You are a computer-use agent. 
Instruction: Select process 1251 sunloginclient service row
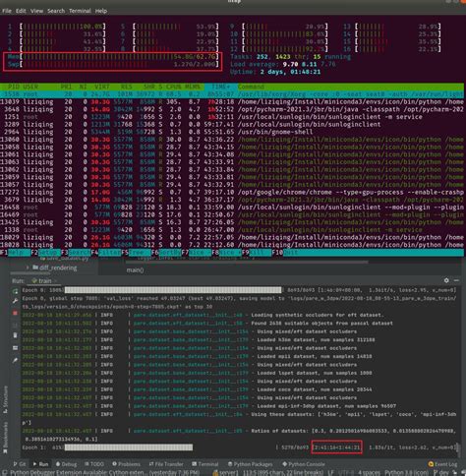click(232, 117)
